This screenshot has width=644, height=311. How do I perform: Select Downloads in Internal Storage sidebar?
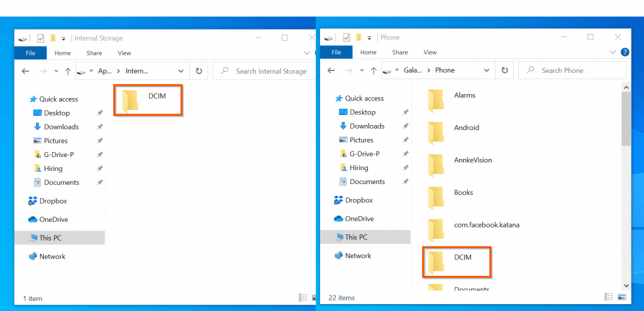(x=56, y=127)
